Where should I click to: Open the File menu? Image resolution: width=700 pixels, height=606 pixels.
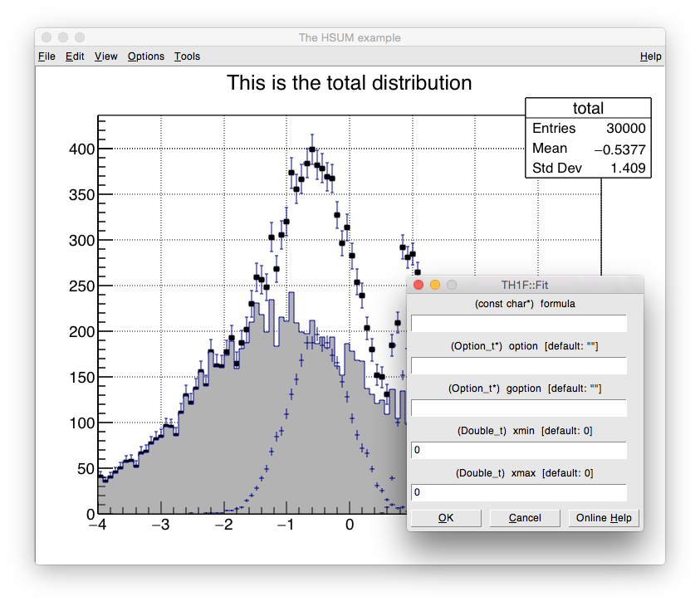[x=47, y=56]
